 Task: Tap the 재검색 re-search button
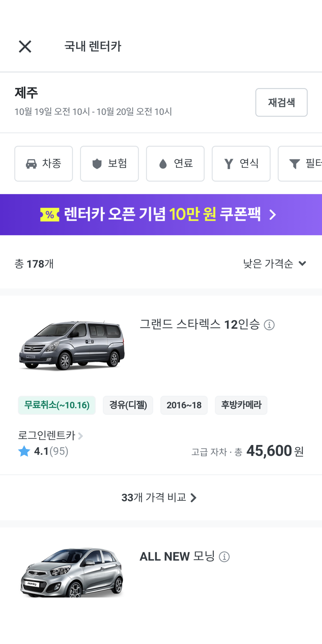[x=281, y=102]
